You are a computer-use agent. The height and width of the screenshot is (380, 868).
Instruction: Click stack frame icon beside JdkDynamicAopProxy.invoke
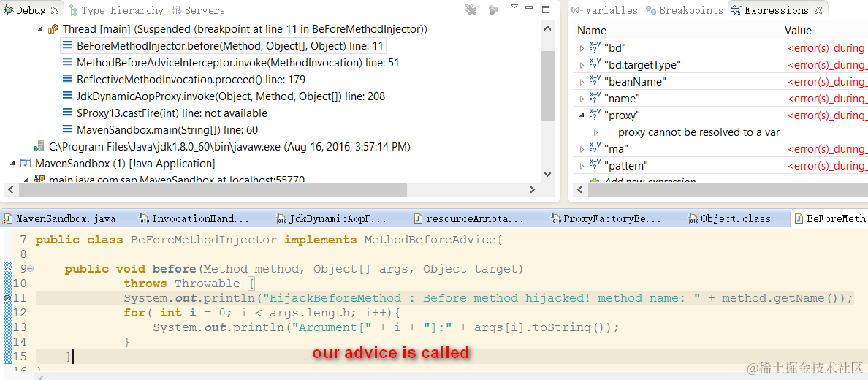click(67, 96)
